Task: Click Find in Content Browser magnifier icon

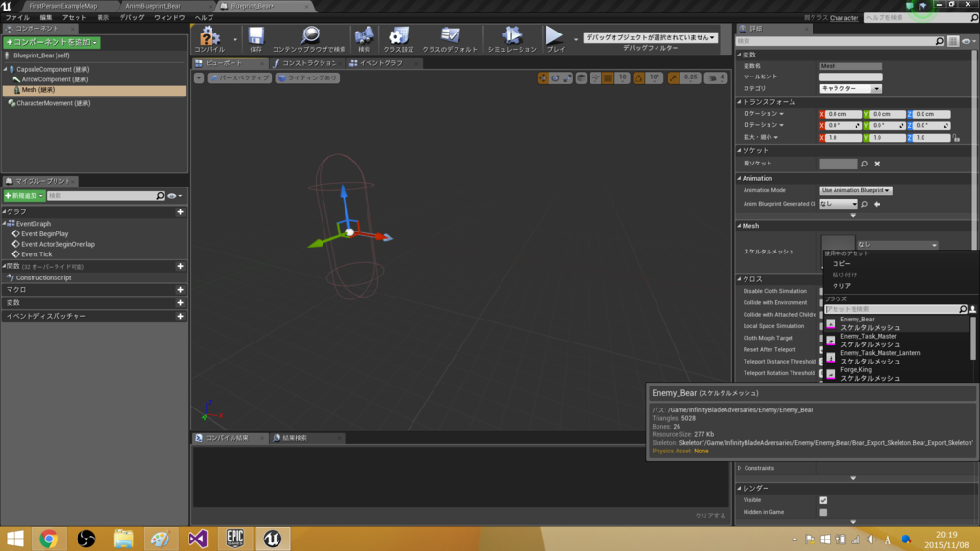Action: 309,35
